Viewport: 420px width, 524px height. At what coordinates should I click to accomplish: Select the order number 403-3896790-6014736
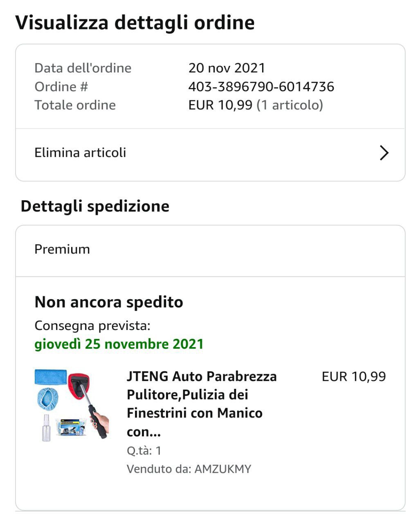pyautogui.click(x=261, y=87)
